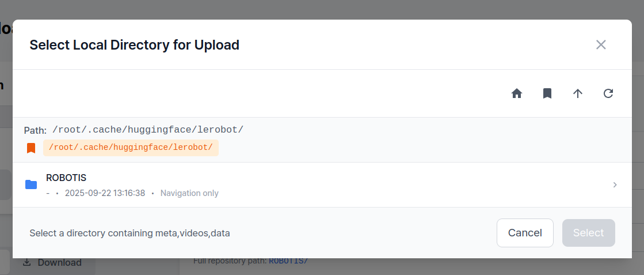Go to the home directory

coord(517,93)
